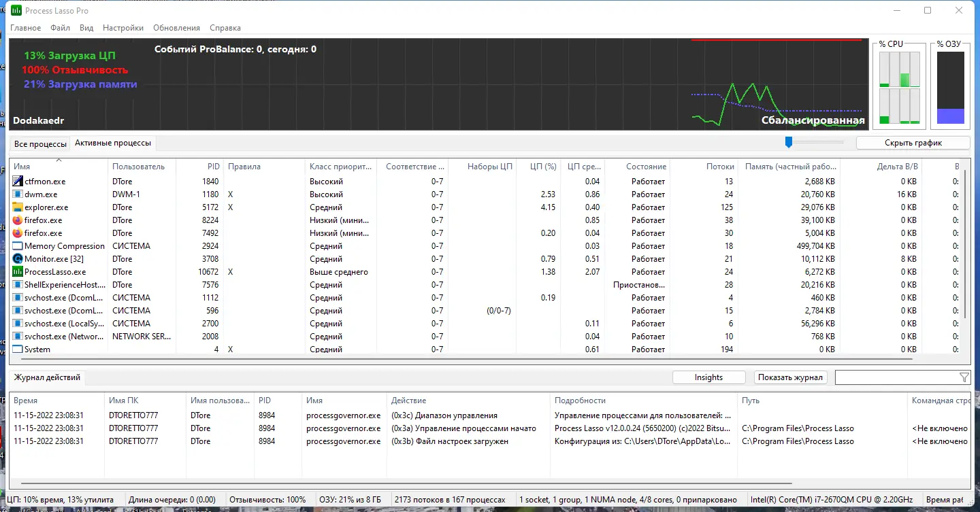Click the dwm.exe process icon
Viewport: 980px width, 512px height.
tap(18, 194)
